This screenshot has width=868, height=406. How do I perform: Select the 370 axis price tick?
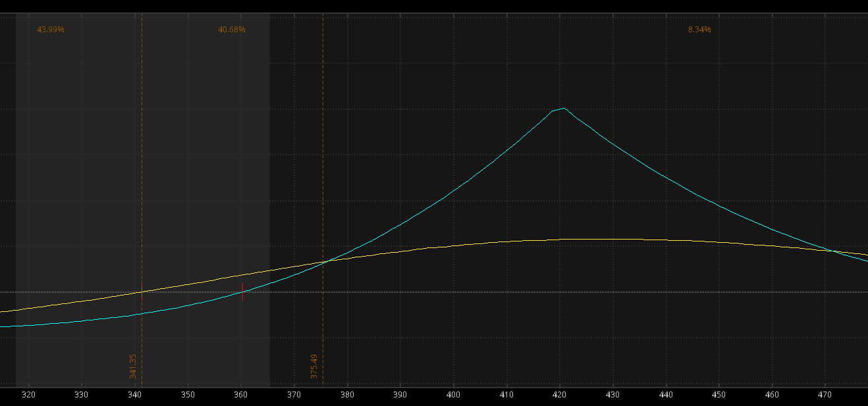click(294, 395)
